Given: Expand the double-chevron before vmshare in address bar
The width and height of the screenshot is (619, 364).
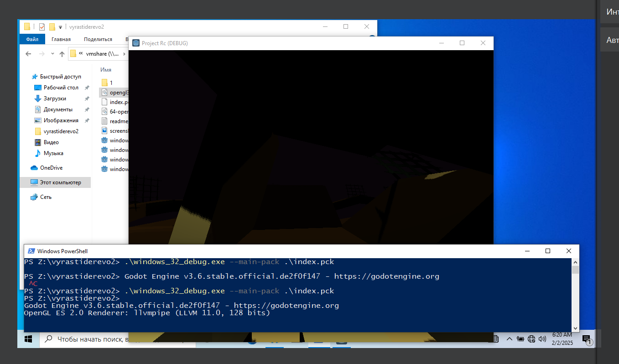Looking at the screenshot, I should [81, 53].
